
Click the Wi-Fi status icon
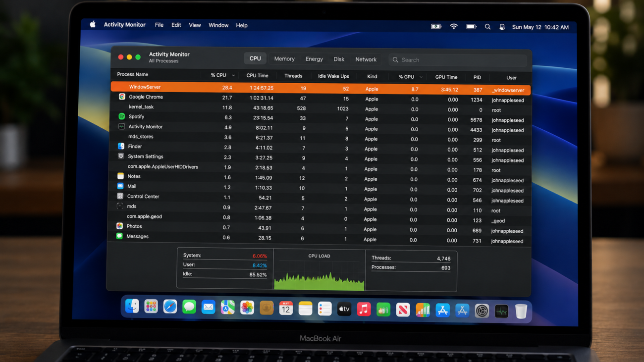[454, 27]
